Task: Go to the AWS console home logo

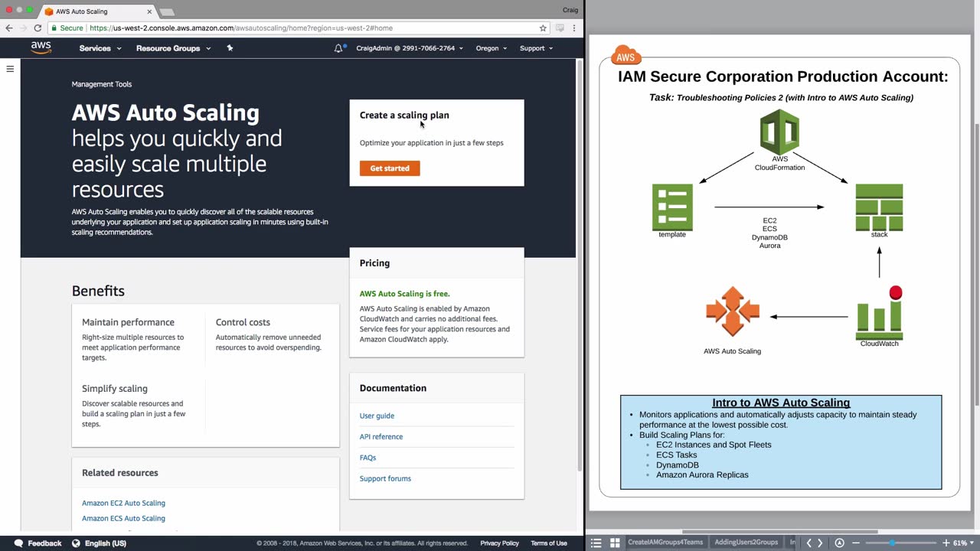Action: coord(41,47)
